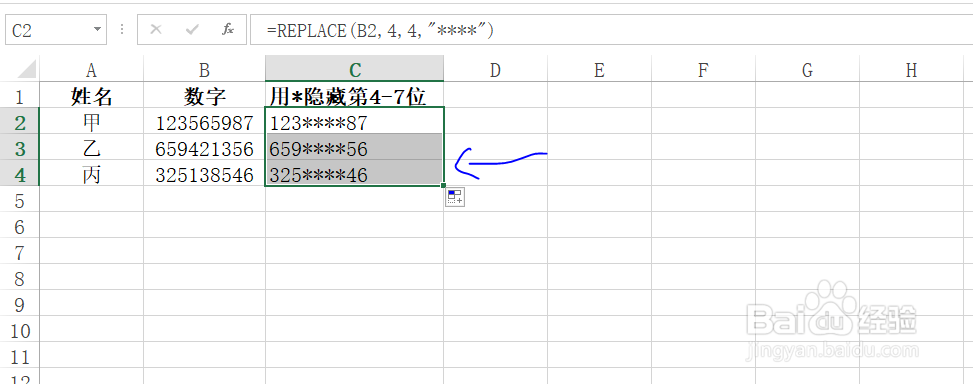Expand the Name Box dropdown arrow
The width and height of the screenshot is (973, 384).
point(97,30)
